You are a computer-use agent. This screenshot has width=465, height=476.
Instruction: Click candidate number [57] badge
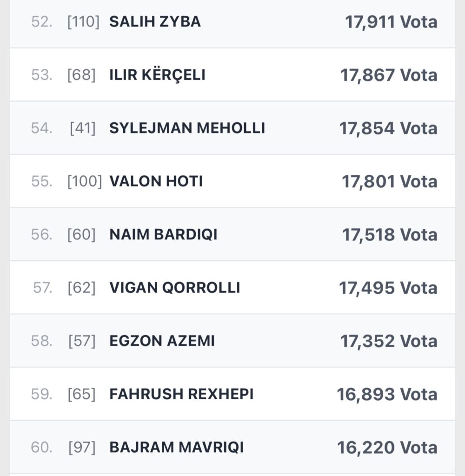(82, 341)
